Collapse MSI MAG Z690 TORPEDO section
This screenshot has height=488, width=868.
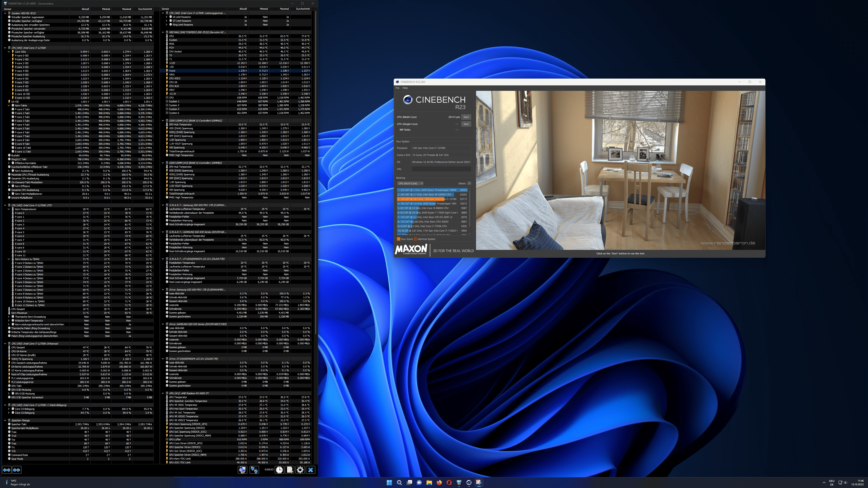click(163, 32)
